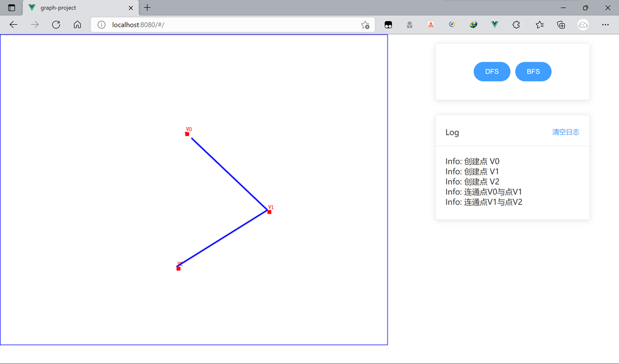The width and height of the screenshot is (619, 364).
Task: Go back with browser back arrow
Action: (x=13, y=25)
